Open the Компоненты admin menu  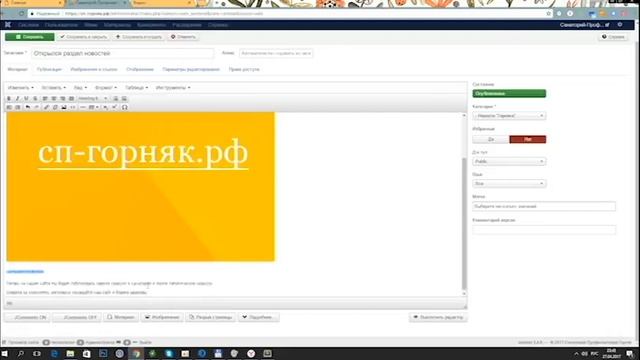[x=151, y=25]
